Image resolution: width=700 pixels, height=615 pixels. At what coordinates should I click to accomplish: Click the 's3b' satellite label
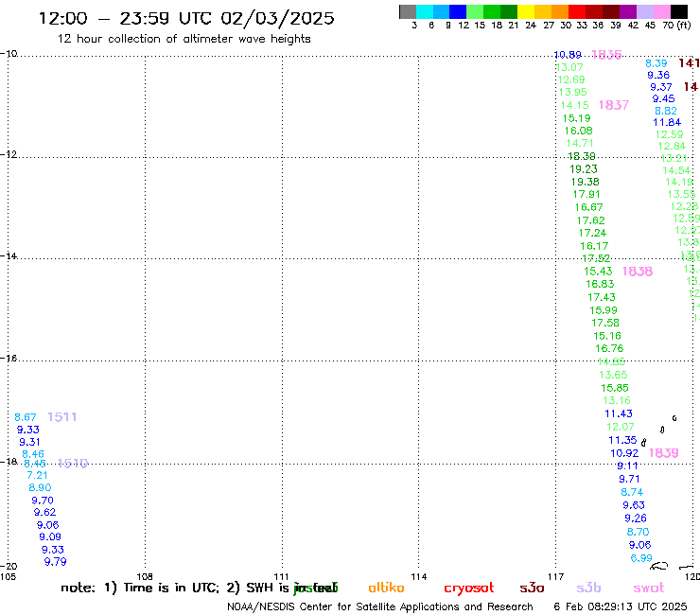588,588
